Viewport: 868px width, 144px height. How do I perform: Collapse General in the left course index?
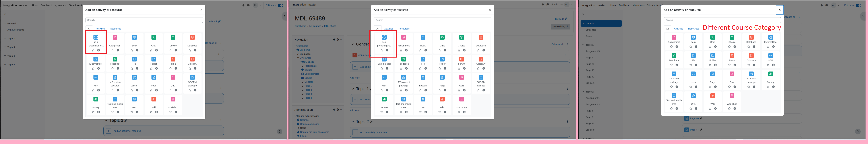point(5,24)
